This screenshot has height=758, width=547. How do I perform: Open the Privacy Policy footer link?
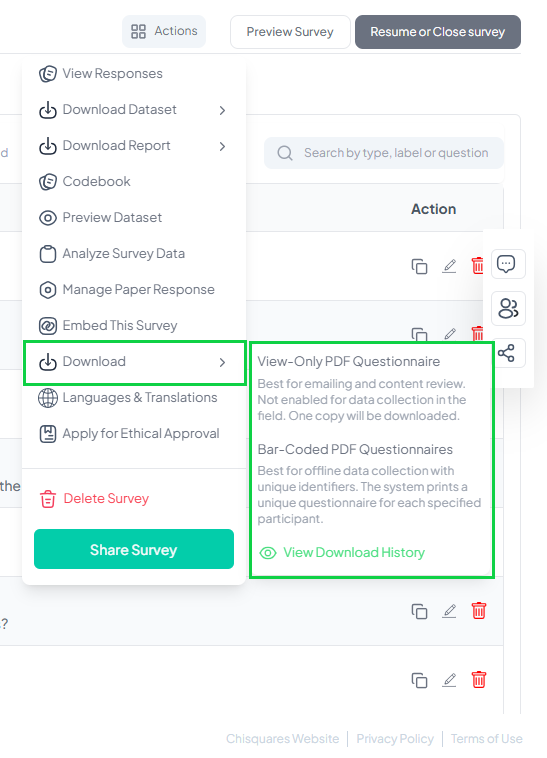(395, 739)
